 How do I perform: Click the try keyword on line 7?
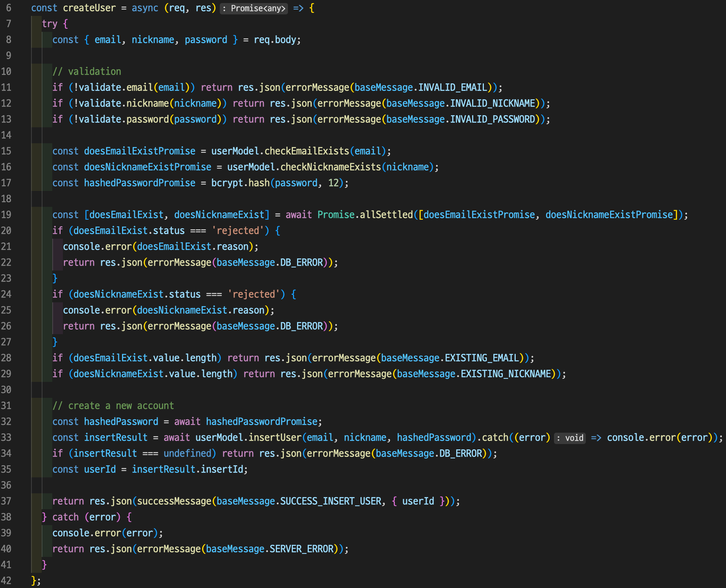[50, 24]
